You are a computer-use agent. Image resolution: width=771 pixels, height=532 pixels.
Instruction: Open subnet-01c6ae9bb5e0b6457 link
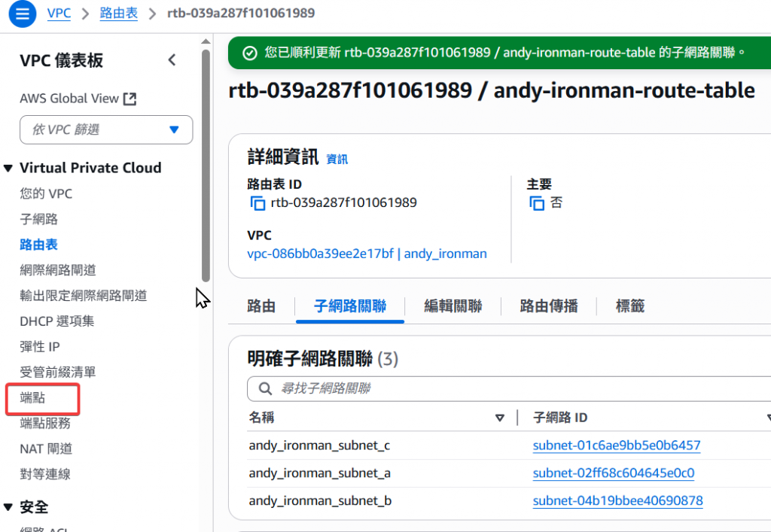[x=617, y=445]
